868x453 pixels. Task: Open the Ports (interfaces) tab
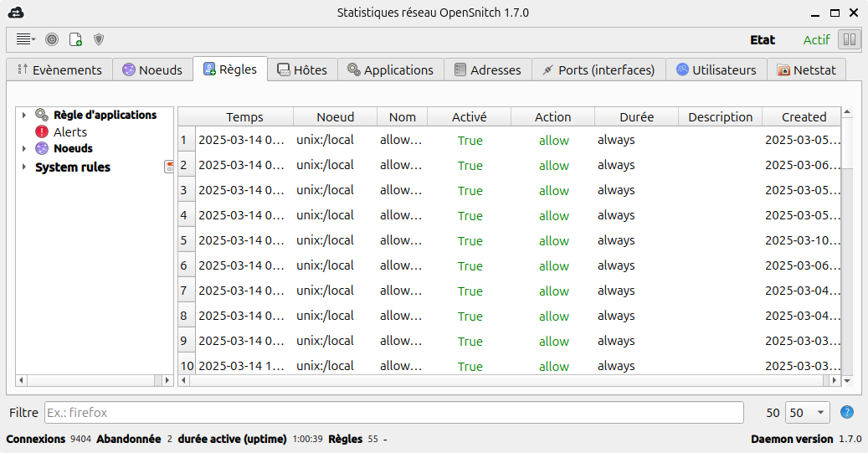599,69
